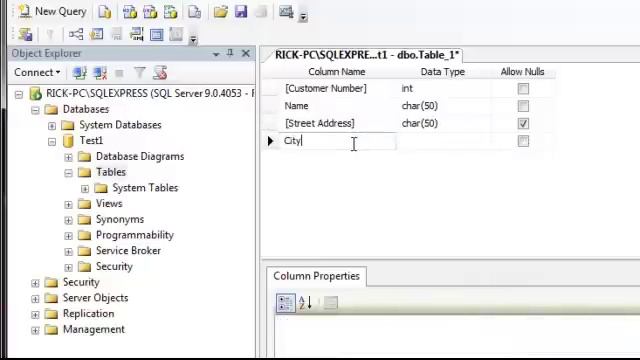Collapse the Test1 database node
This screenshot has height=360, width=640.
point(52,142)
